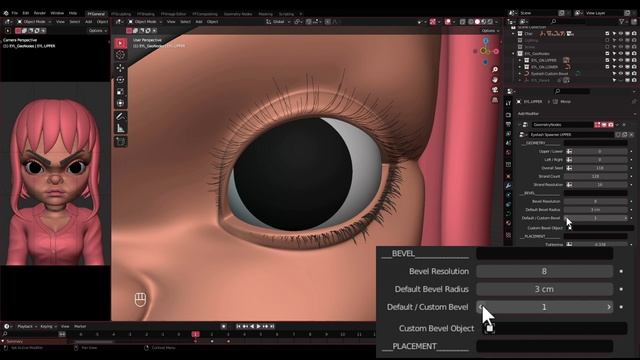Open the Playback dropdown in timeline
Viewport: 640px width, 360px height.
point(27,327)
